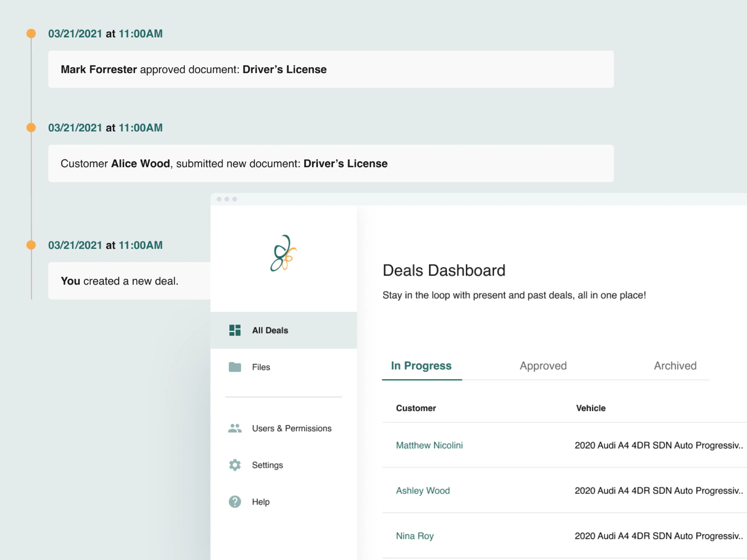Click the Customer column header
Image resolution: width=747 pixels, height=560 pixels.
point(416,408)
